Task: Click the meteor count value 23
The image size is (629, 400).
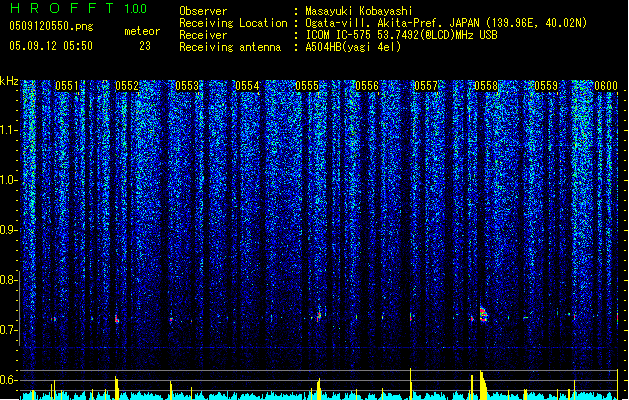Action: click(145, 46)
